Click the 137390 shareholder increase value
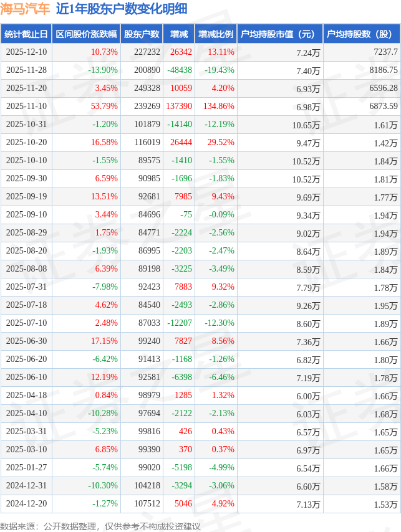Screen dimensions: 401x532 pos(178,107)
